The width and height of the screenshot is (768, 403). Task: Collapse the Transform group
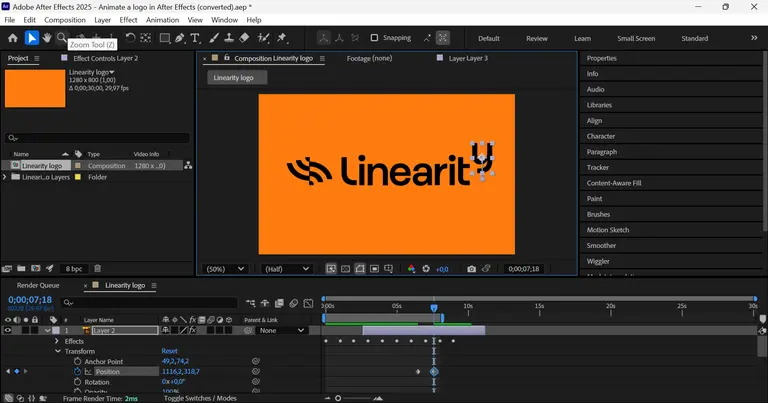[58, 351]
